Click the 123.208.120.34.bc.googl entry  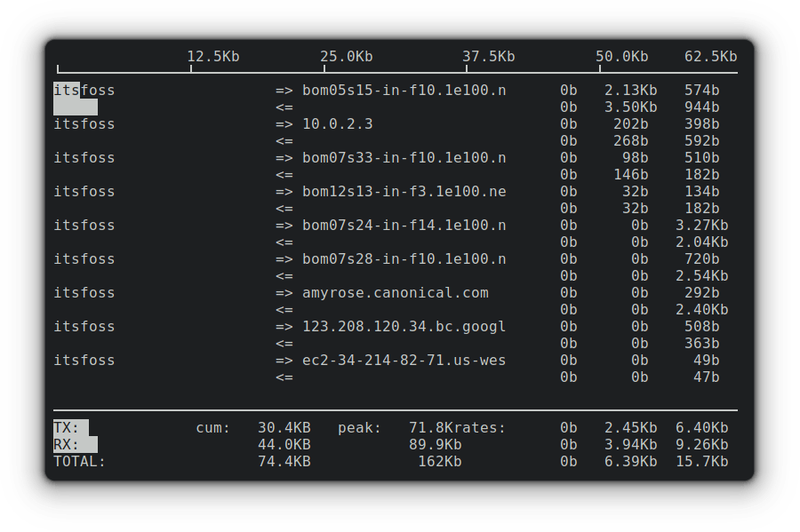click(x=404, y=327)
